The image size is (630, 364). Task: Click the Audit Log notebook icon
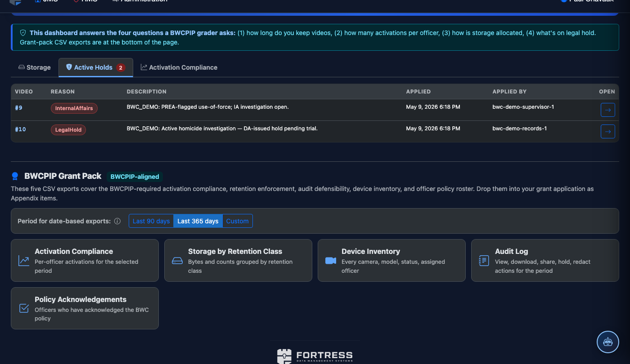pyautogui.click(x=484, y=261)
